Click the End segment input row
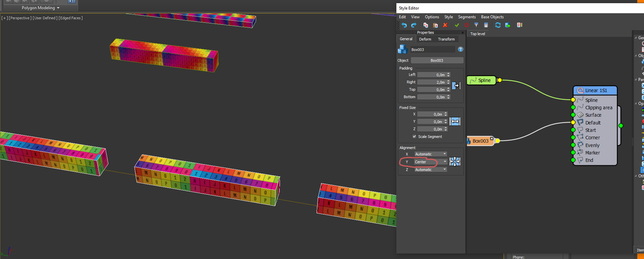The image size is (644, 259). 595,160
